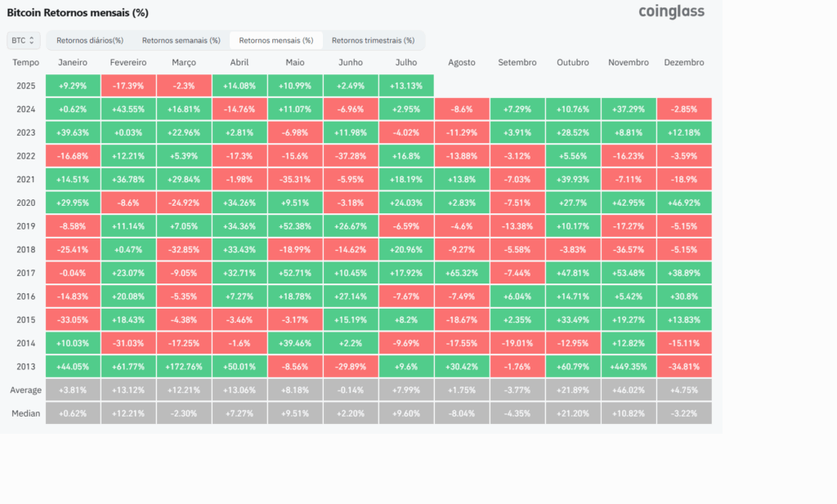Click the 2021 year row label
This screenshot has width=837, height=504.
click(x=25, y=180)
